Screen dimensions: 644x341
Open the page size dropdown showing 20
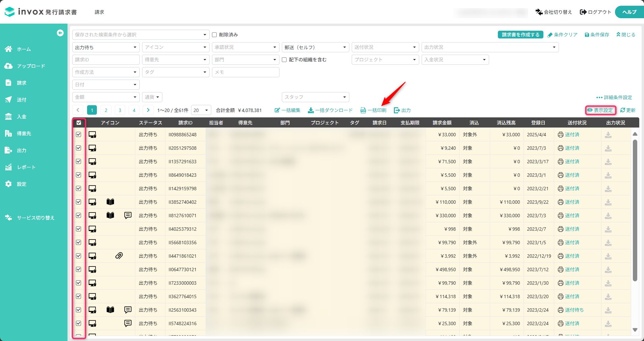(x=201, y=110)
